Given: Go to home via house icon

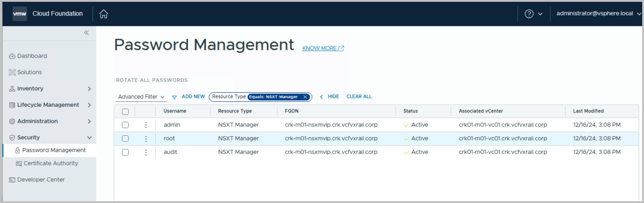Looking at the screenshot, I should (104, 14).
